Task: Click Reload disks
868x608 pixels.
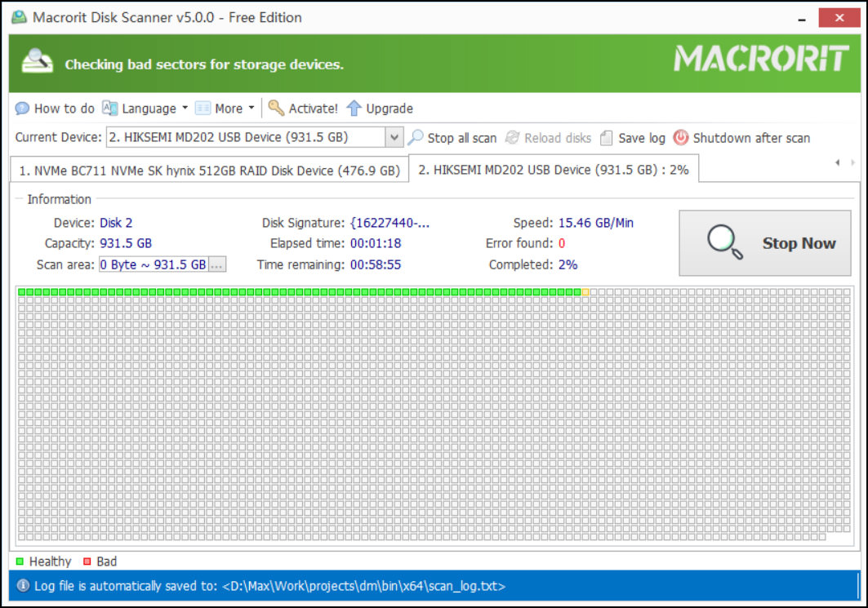Action: coord(549,138)
